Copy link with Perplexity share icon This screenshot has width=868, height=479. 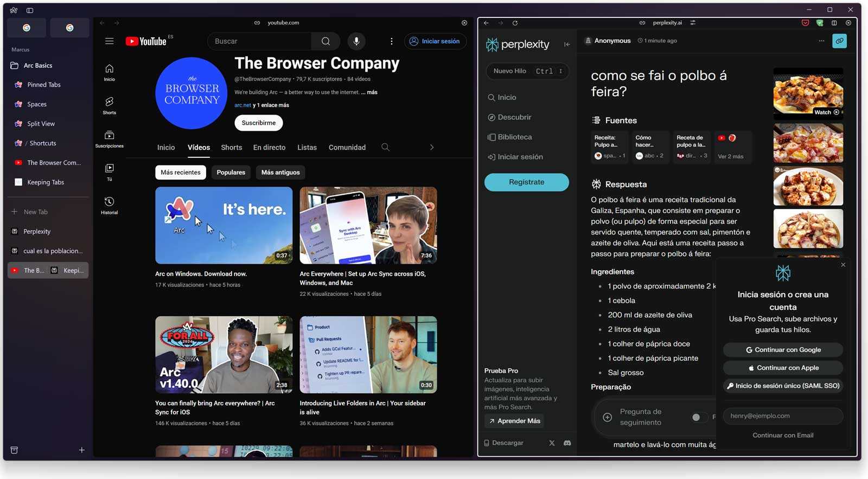pyautogui.click(x=839, y=41)
